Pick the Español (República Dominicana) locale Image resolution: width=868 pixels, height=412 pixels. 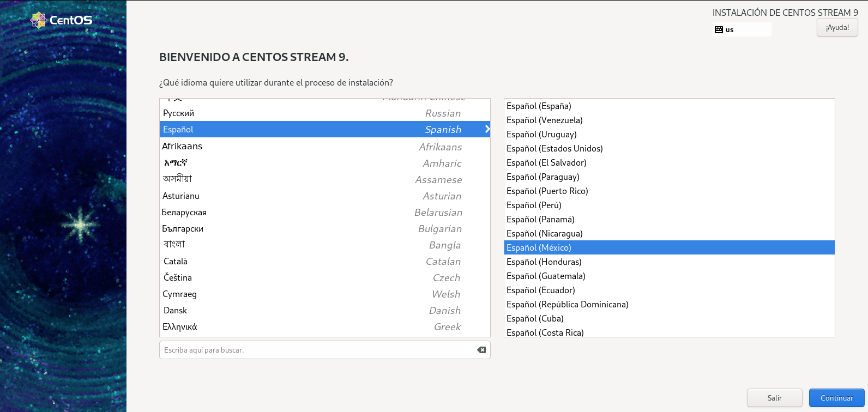tap(567, 304)
